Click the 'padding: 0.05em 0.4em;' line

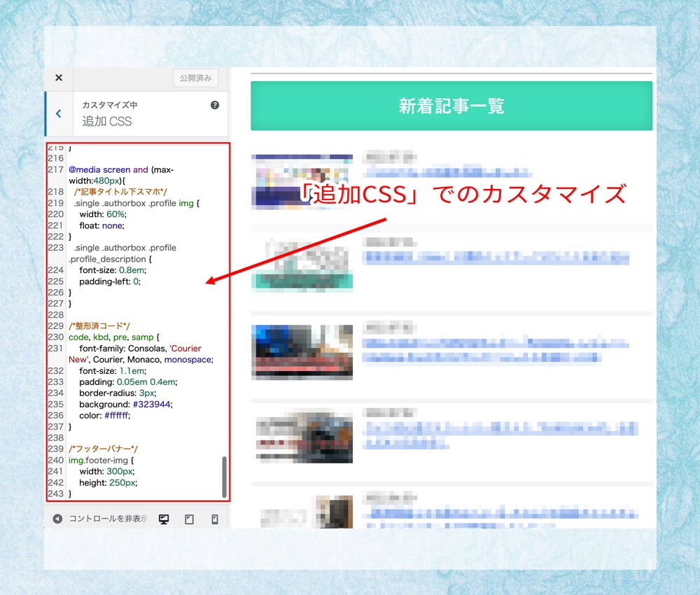[129, 382]
